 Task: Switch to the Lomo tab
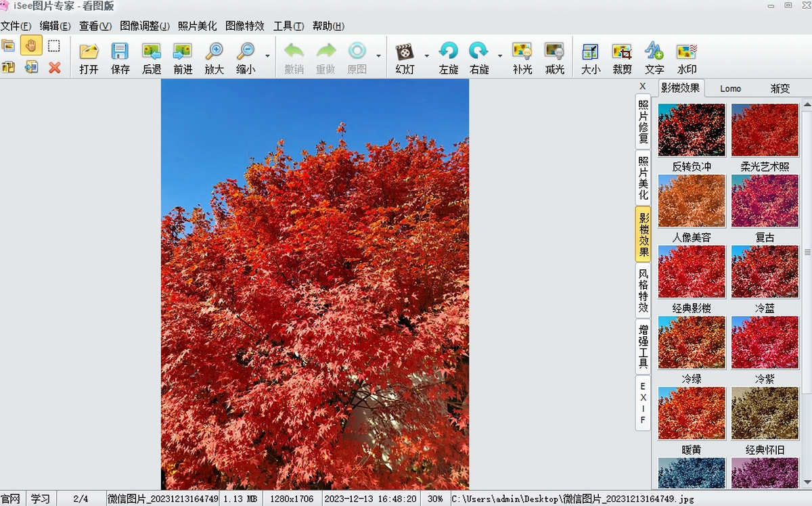pyautogui.click(x=731, y=89)
